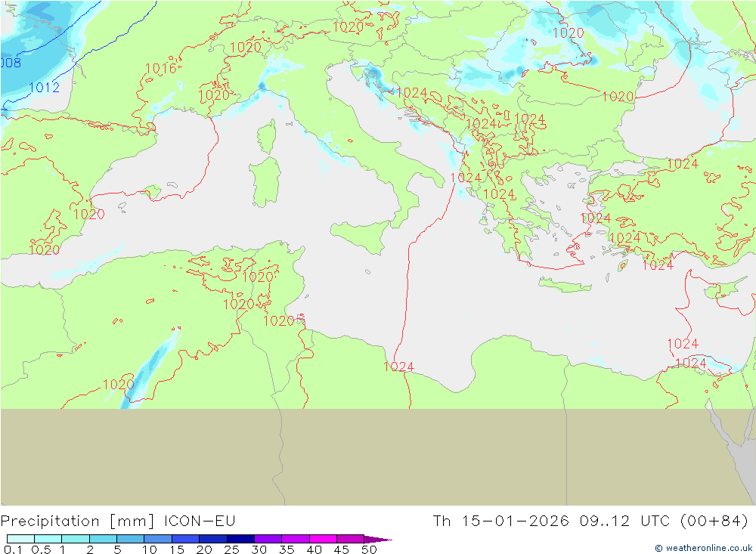This screenshot has width=756, height=554.
Task: Click the red '1016' isobar label
Action: click(x=161, y=69)
